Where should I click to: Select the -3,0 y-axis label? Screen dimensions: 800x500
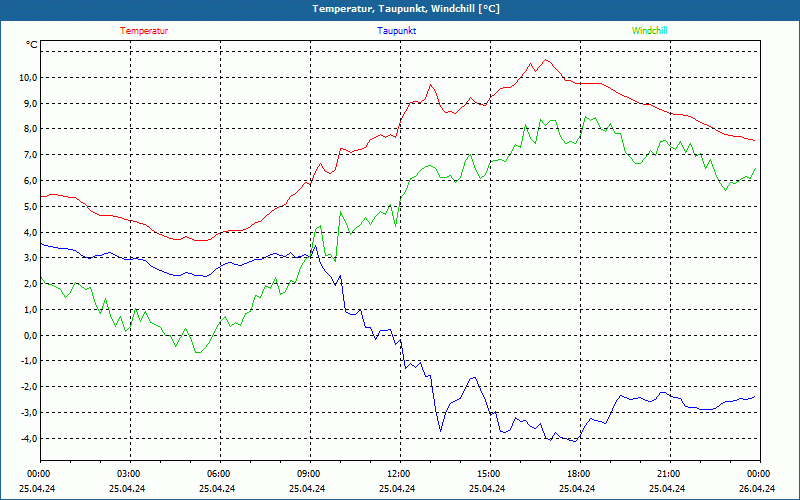(29, 412)
